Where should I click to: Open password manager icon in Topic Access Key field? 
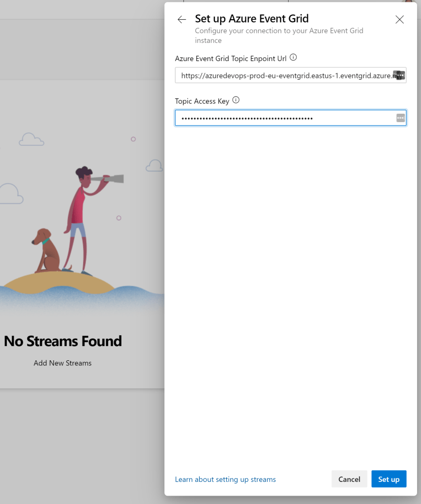(x=400, y=118)
